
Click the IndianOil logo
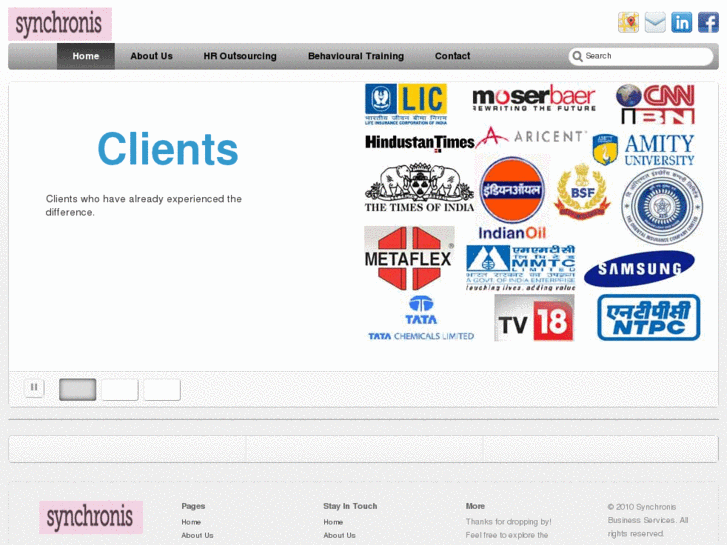pyautogui.click(x=512, y=198)
